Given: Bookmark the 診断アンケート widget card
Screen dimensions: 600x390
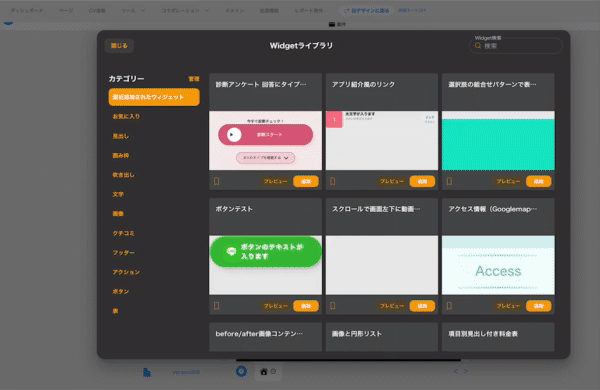Looking at the screenshot, I should pyautogui.click(x=217, y=181).
